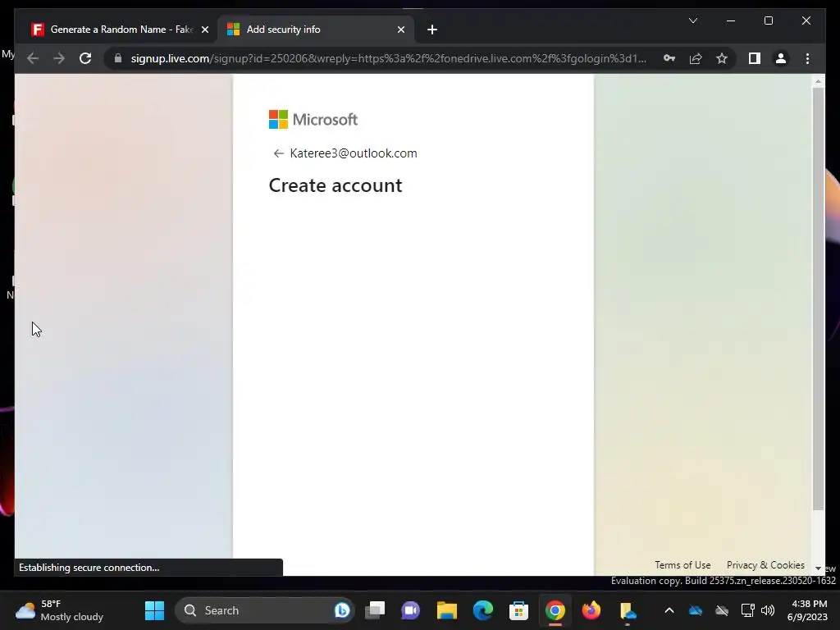The width and height of the screenshot is (840, 630).
Task: Click the Kateree3@outlook.com email text
Action: tap(353, 153)
